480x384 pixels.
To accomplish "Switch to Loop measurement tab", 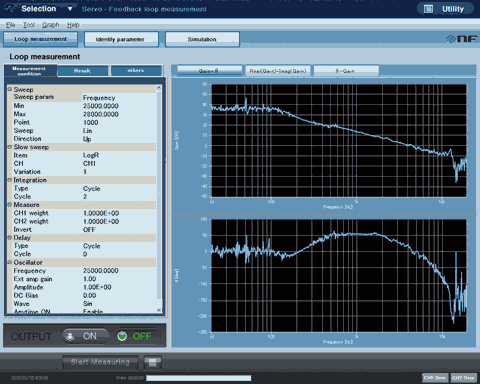I will pos(40,39).
